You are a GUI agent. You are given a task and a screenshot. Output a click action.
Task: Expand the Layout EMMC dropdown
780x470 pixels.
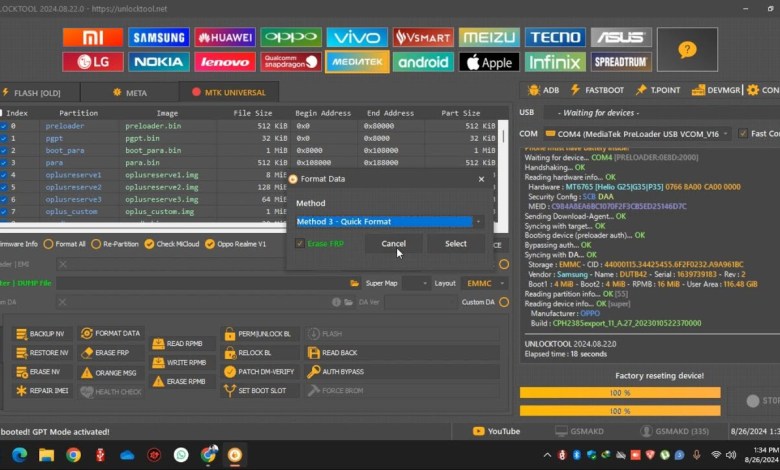click(487, 283)
